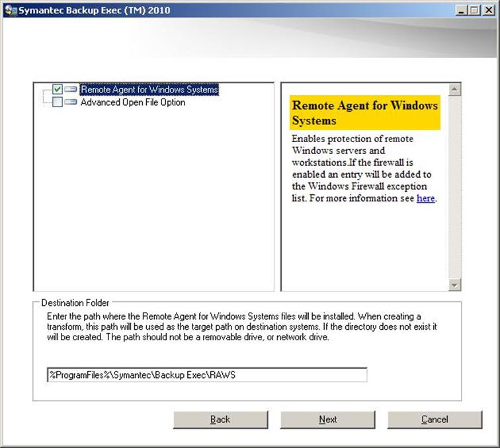Viewport: 500px width, 448px height.
Task: Click the Destination Folder group label
Action: (75, 303)
